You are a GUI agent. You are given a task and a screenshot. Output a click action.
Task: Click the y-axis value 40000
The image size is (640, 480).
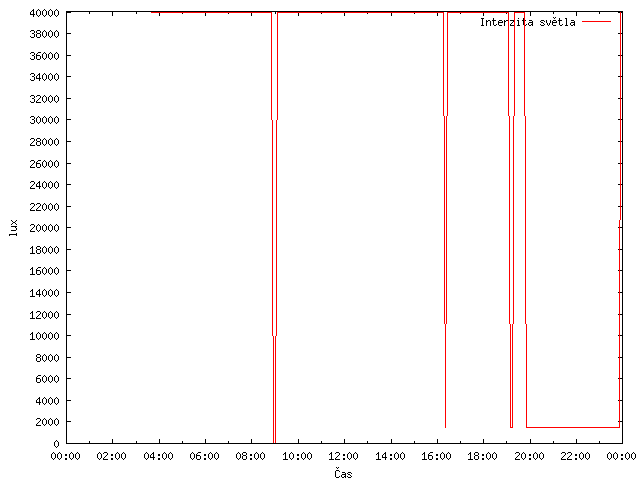point(44,13)
